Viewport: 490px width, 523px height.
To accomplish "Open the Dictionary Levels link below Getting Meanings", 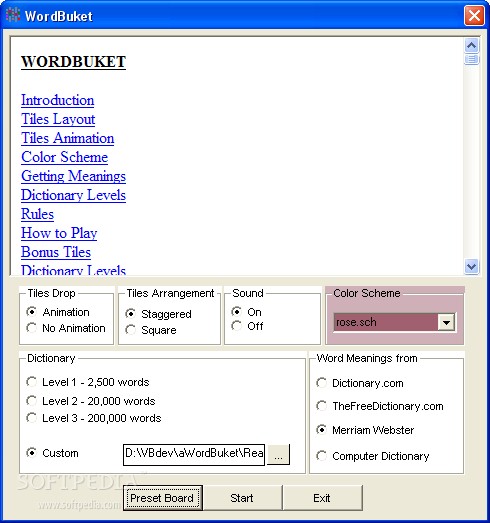I will [x=73, y=195].
